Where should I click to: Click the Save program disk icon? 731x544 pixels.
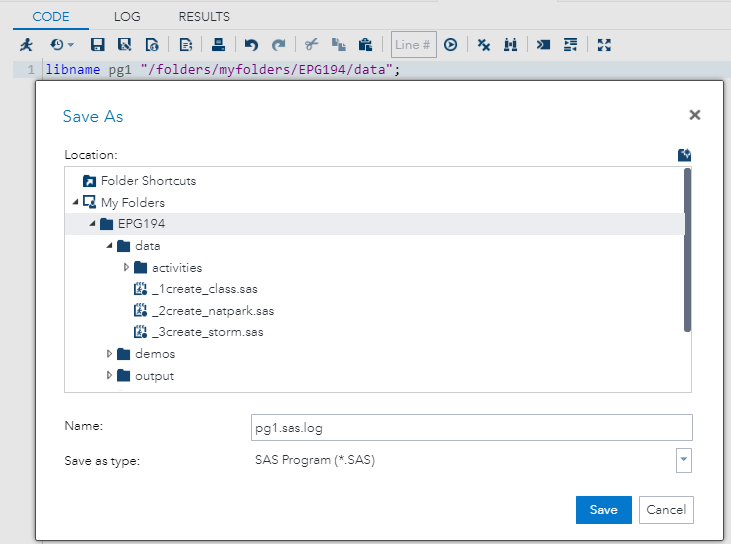98,44
